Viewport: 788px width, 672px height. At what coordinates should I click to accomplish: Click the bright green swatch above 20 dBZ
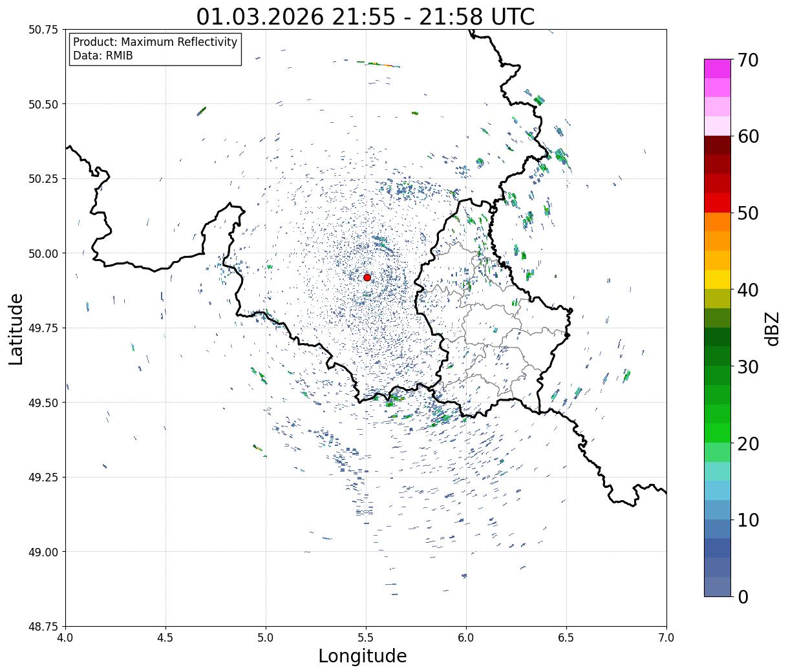(x=718, y=433)
